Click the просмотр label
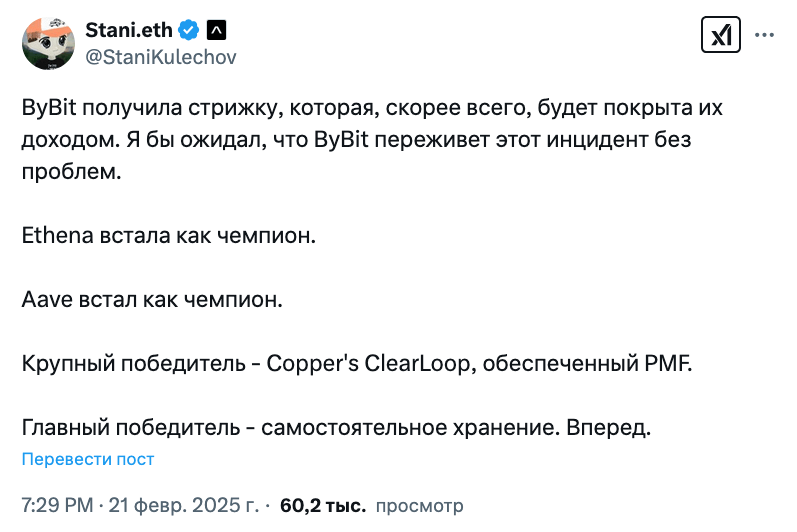 [419, 506]
